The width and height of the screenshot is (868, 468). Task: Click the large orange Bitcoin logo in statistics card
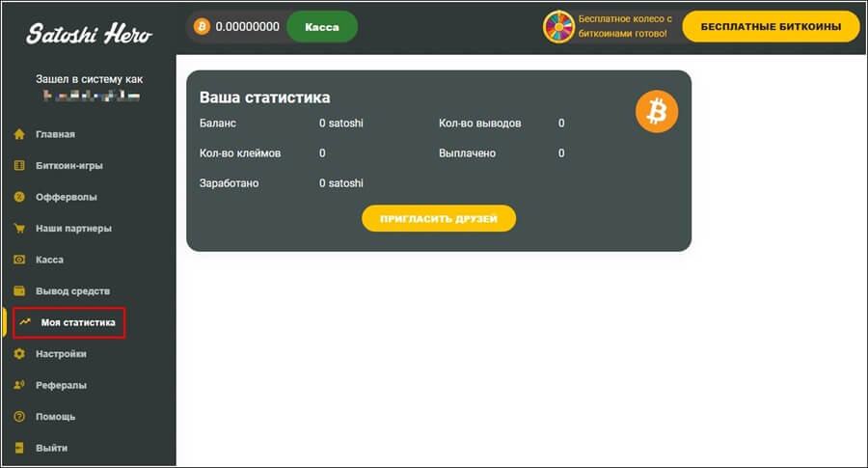click(657, 111)
